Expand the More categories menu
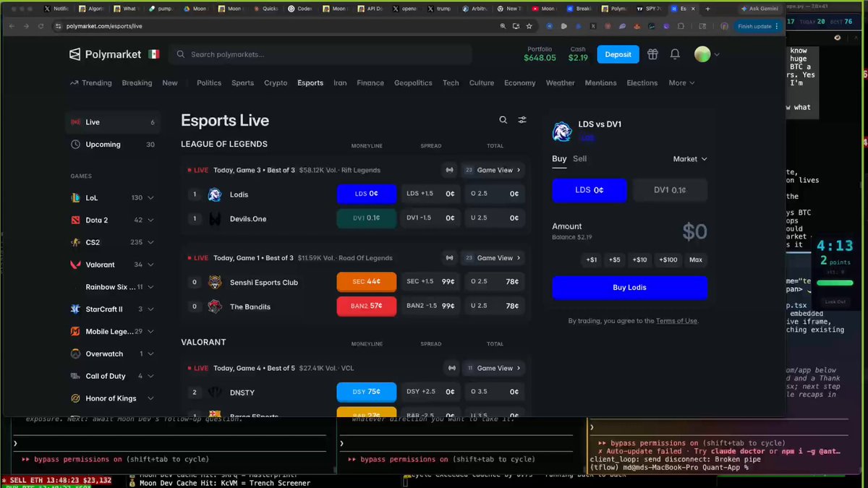 681,83
